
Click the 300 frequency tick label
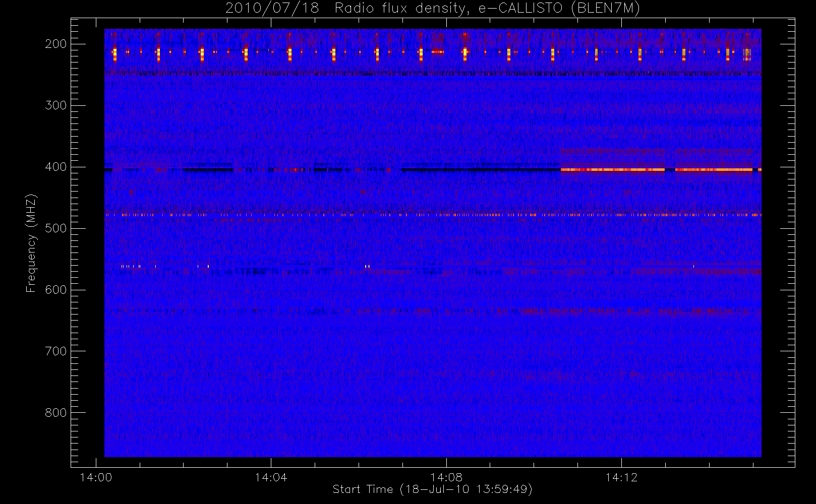coord(55,105)
